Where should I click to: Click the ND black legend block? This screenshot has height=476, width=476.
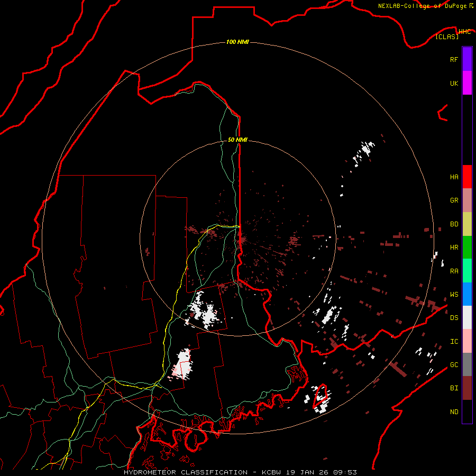point(467,411)
